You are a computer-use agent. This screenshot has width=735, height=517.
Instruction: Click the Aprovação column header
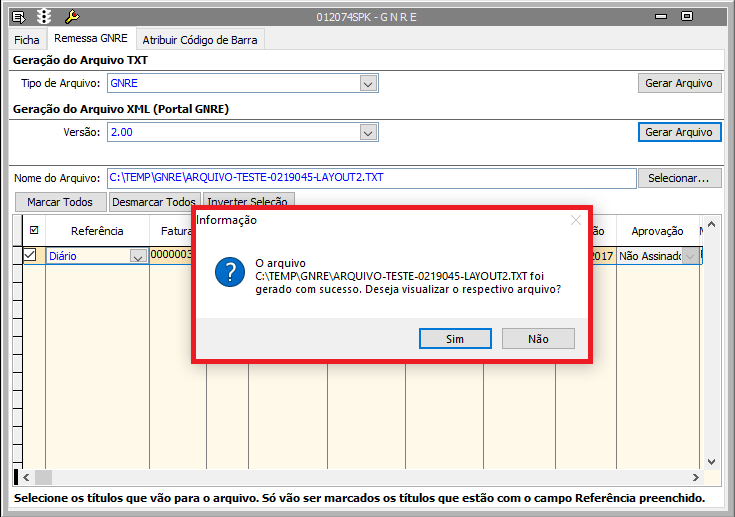657,231
